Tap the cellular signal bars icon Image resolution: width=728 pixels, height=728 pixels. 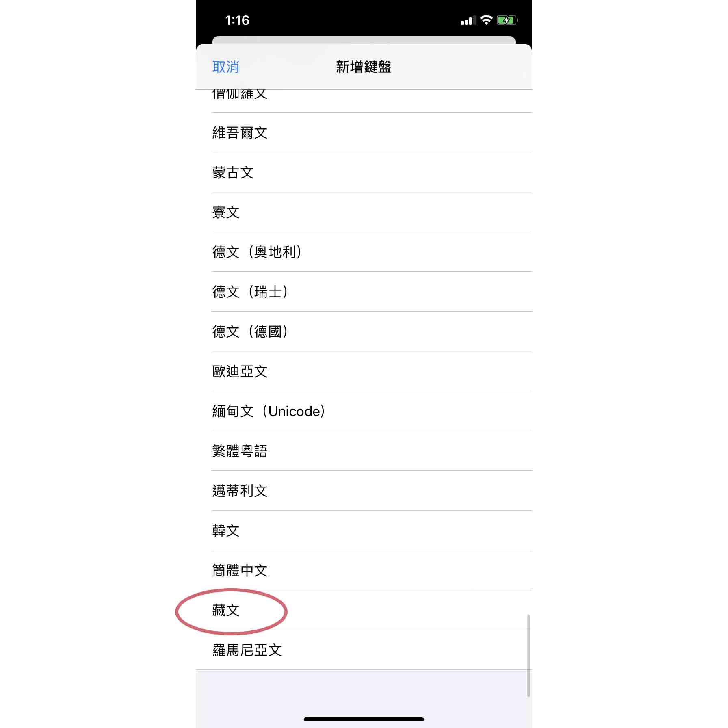468,20
